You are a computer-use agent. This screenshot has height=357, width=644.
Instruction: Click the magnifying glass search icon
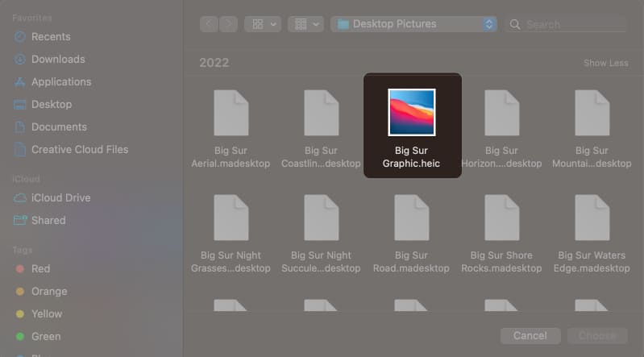click(515, 25)
